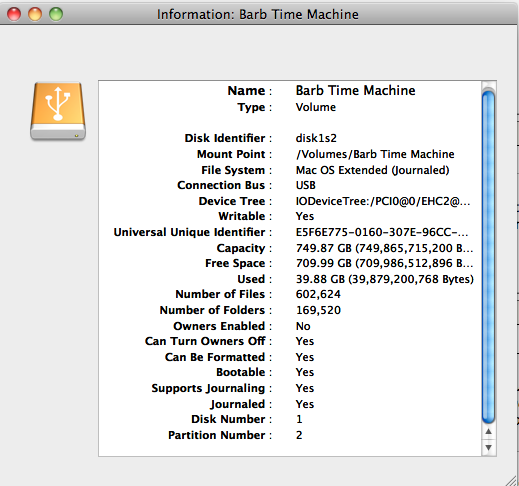This screenshot has height=486, width=519.
Task: Select 'Mac OS Extended (Journaled)' value
Action: pos(372,170)
